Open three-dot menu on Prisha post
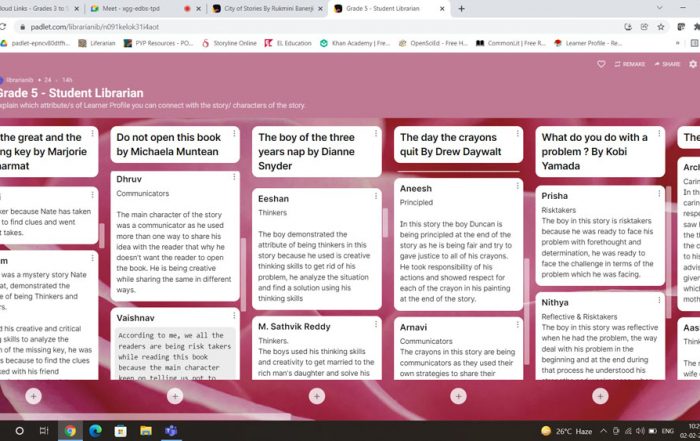This screenshot has height=441, width=700. (x=659, y=193)
